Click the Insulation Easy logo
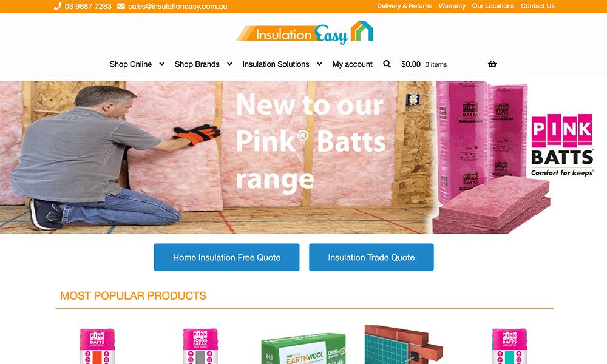This screenshot has width=607, height=364. [x=305, y=33]
